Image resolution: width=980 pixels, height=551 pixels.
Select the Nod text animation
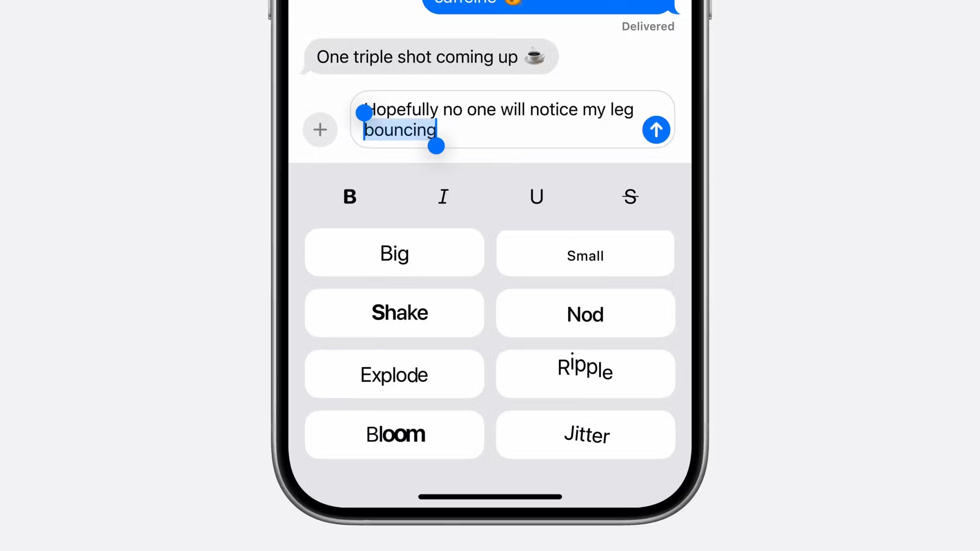[x=585, y=314]
